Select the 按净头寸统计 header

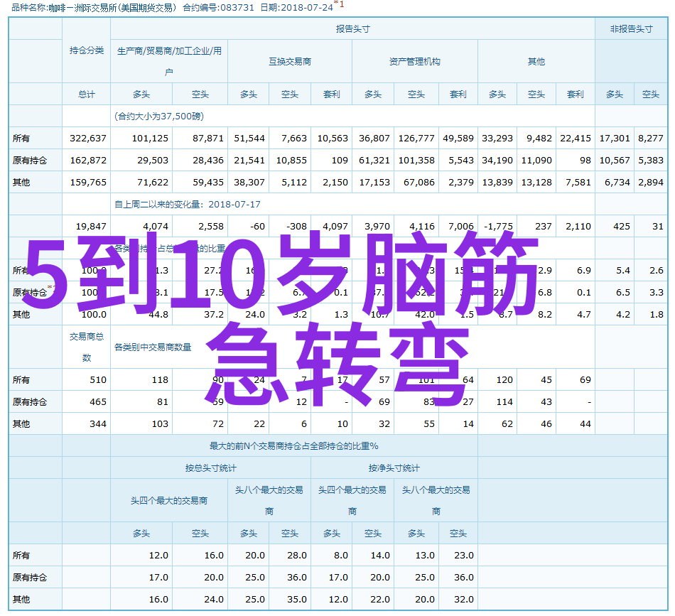[394, 468]
